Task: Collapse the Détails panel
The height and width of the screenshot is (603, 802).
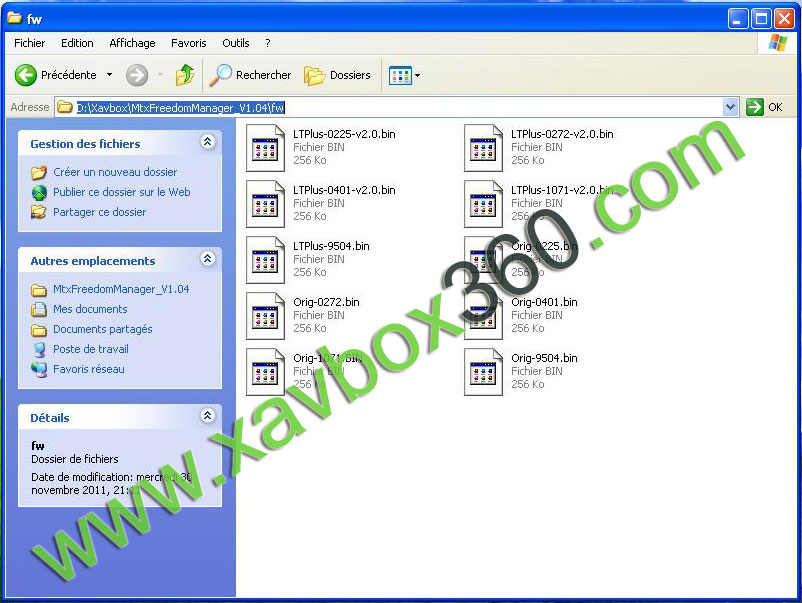Action: tap(208, 415)
